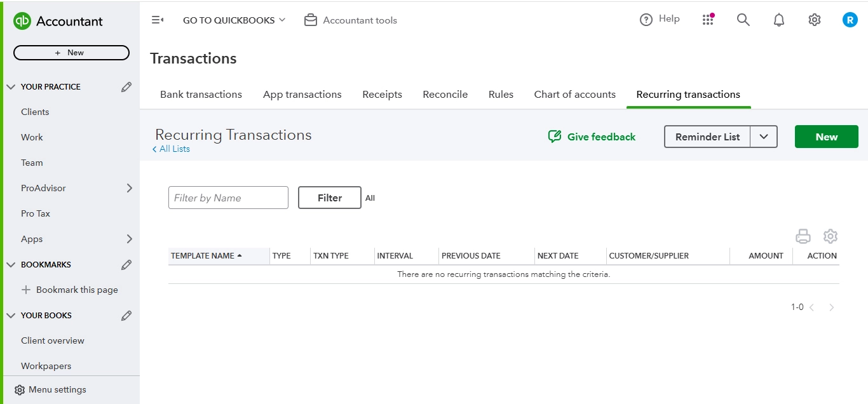Check notifications via the bell icon
This screenshot has height=404, width=868.
click(x=778, y=20)
